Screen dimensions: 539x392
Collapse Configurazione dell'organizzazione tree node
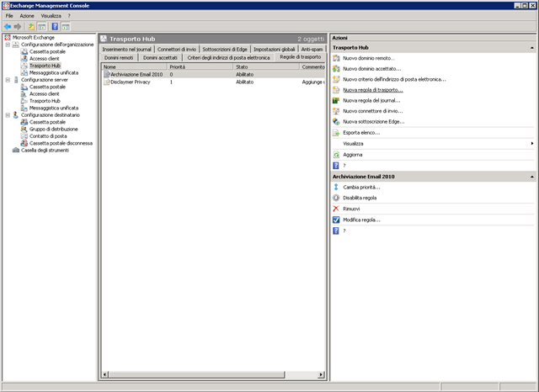pyautogui.click(x=8, y=45)
